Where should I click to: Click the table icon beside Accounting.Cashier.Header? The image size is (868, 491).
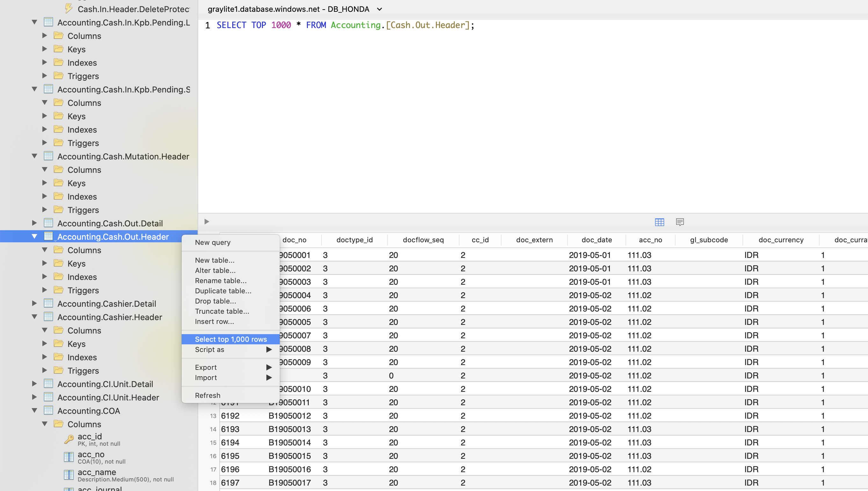click(48, 317)
